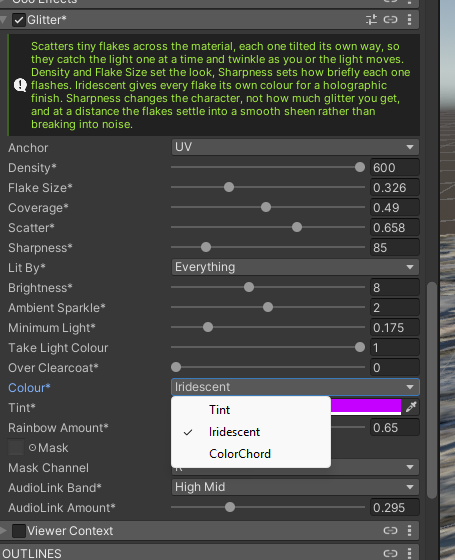This screenshot has width=455, height=560.
Task: Click the magenta Tint colour swatch
Action: (x=366, y=407)
